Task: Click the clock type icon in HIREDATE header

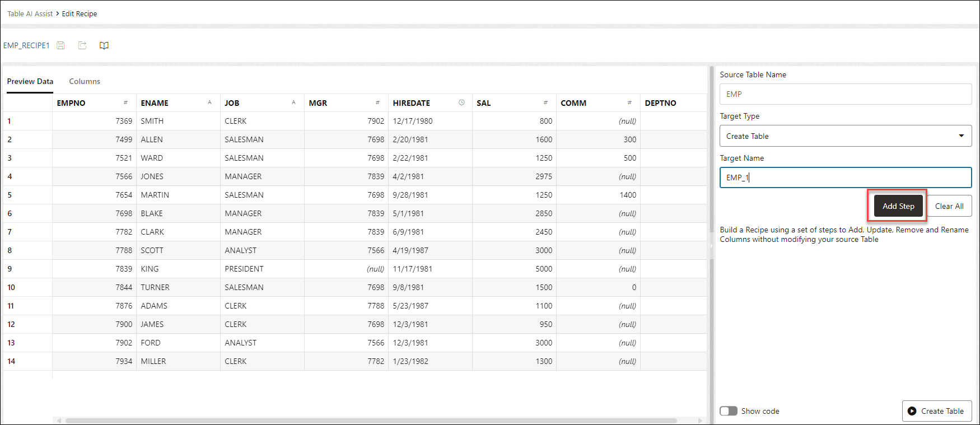Action: point(461,102)
